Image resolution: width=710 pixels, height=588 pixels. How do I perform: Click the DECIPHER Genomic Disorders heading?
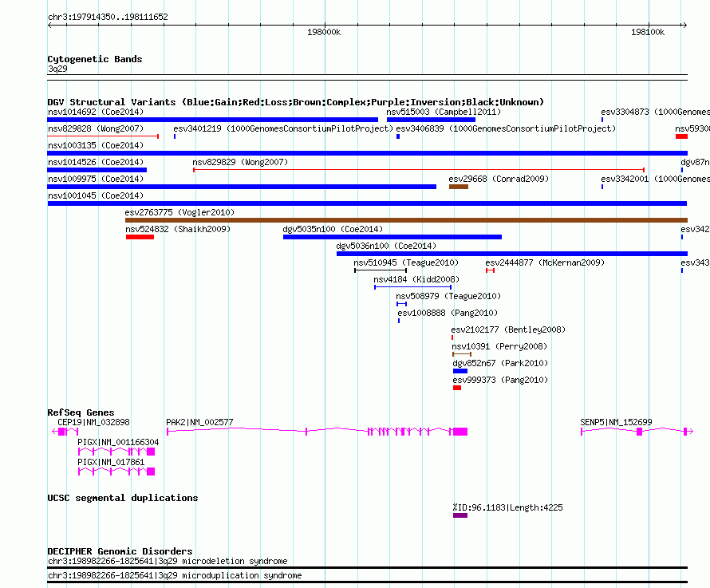point(120,551)
